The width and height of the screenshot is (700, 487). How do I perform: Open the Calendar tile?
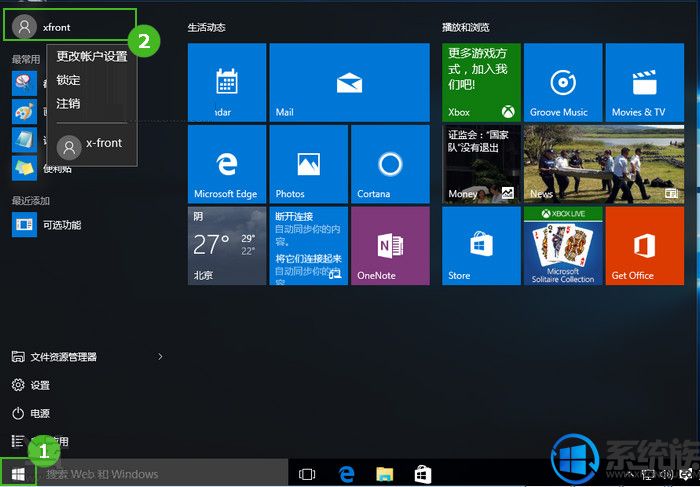tap(227, 82)
